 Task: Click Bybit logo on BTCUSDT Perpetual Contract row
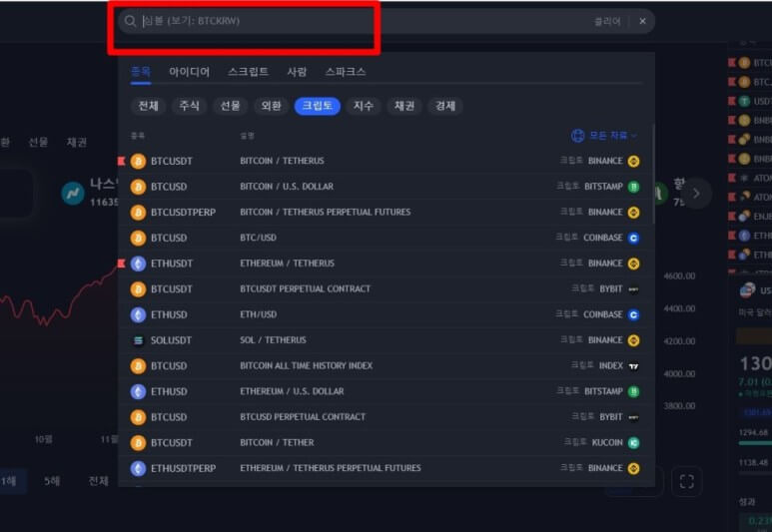point(634,288)
